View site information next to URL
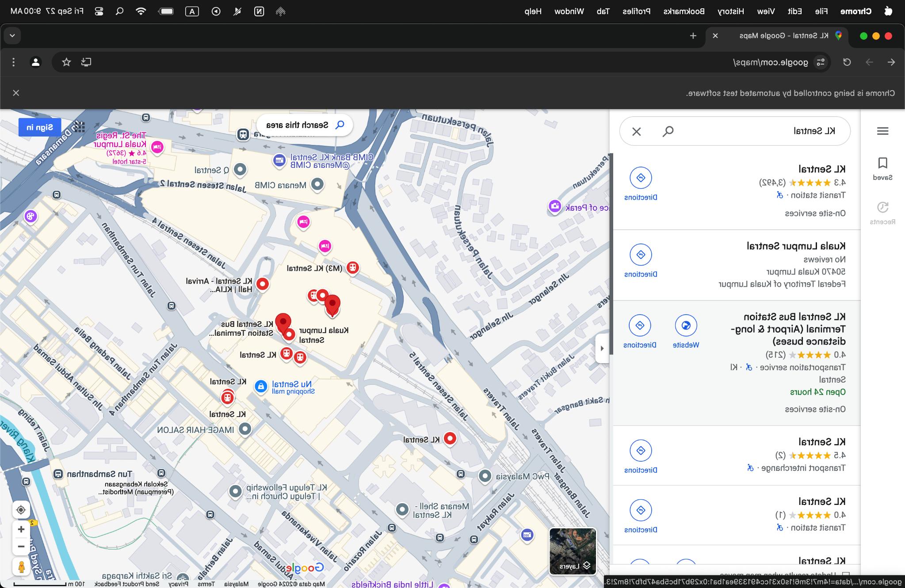This screenshot has height=588, width=905. [x=821, y=62]
